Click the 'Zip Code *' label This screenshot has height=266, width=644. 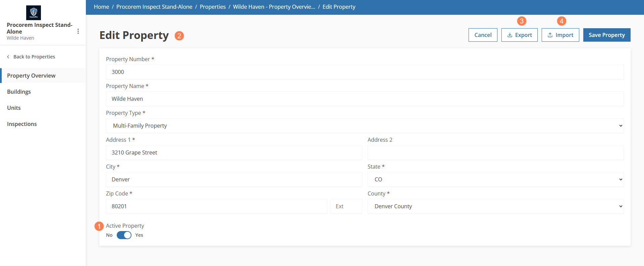click(119, 193)
